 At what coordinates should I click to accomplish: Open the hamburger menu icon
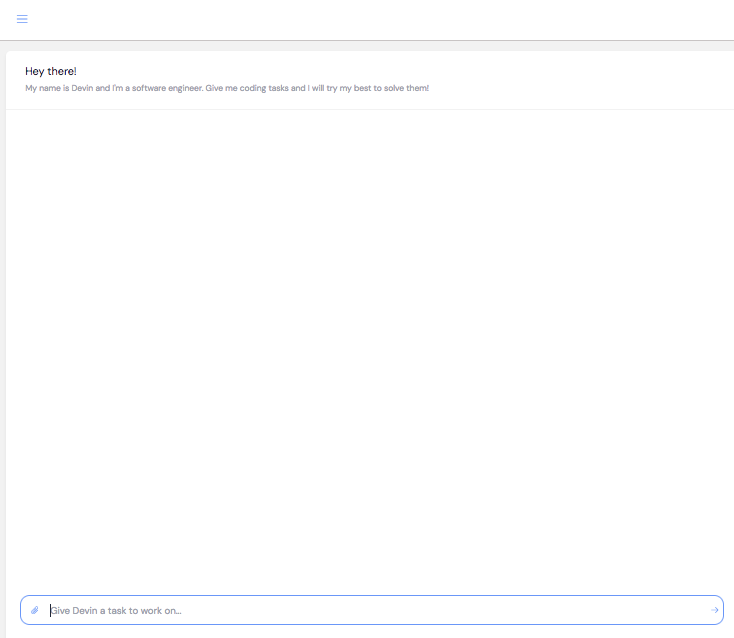22,19
